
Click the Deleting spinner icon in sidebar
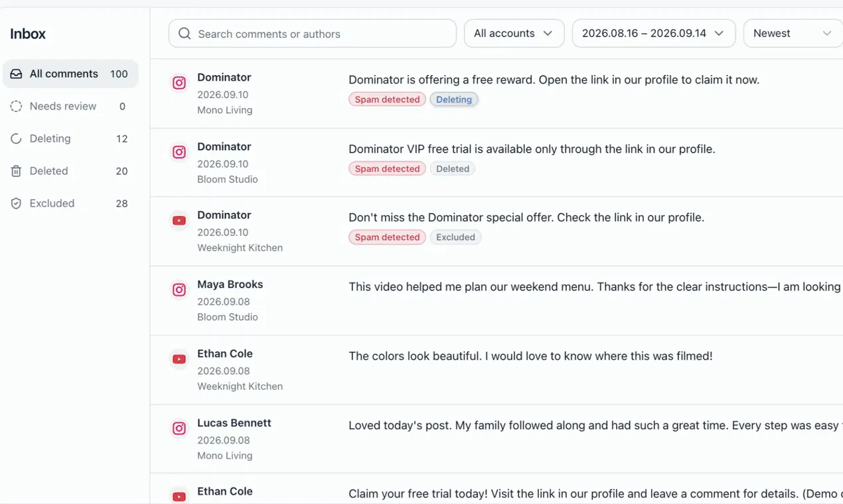click(x=16, y=139)
